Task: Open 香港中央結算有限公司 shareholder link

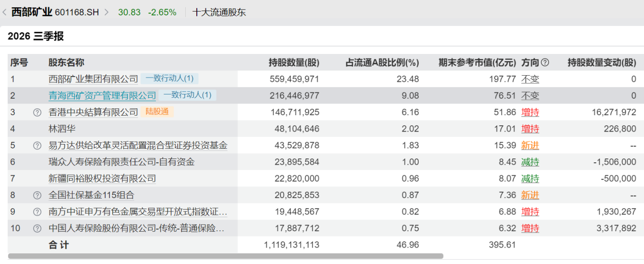Action: pyautogui.click(x=93, y=112)
